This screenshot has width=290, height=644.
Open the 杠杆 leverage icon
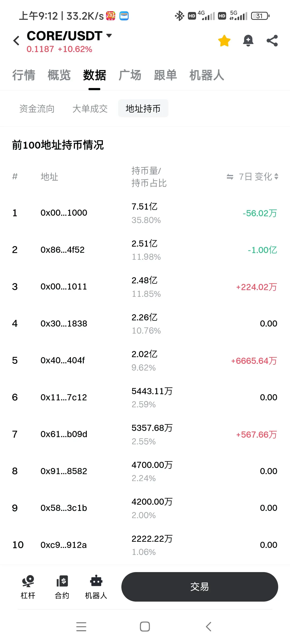click(28, 587)
